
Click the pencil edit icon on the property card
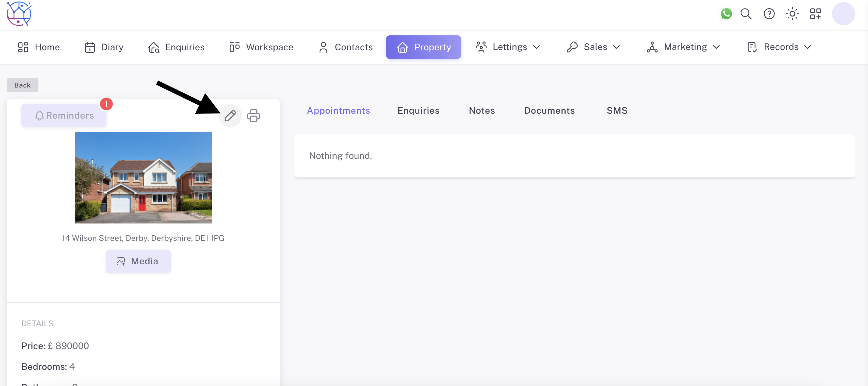coord(230,115)
